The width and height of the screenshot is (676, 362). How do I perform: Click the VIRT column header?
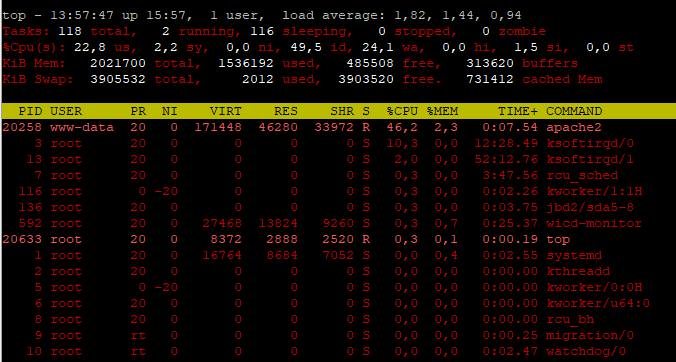(x=225, y=111)
